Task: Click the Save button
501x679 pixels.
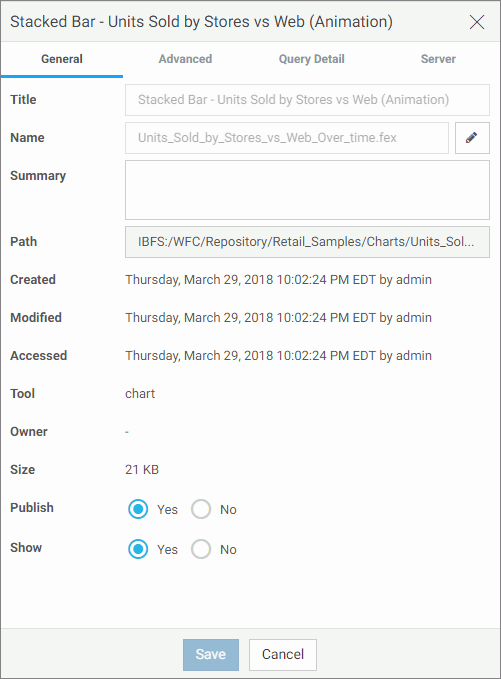Action: pyautogui.click(x=211, y=654)
